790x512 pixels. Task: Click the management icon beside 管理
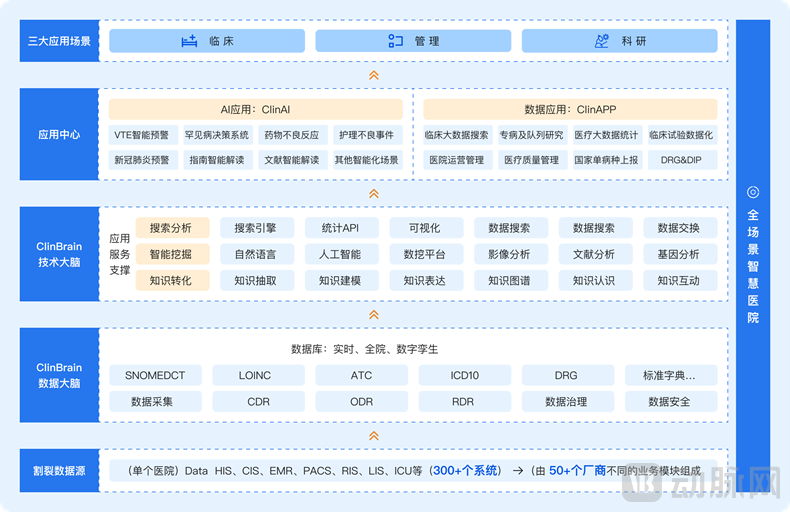click(396, 41)
